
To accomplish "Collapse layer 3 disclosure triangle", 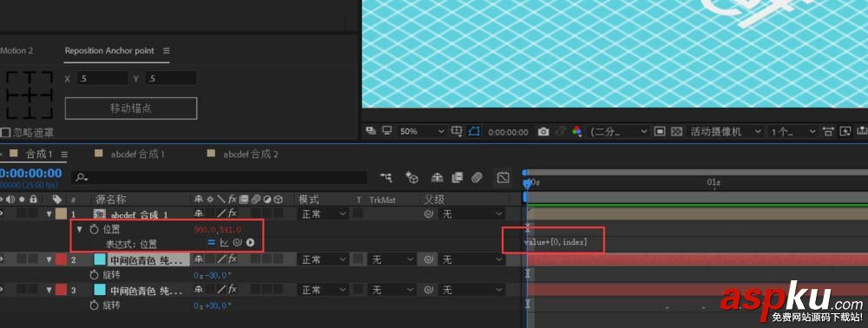I will (49, 290).
